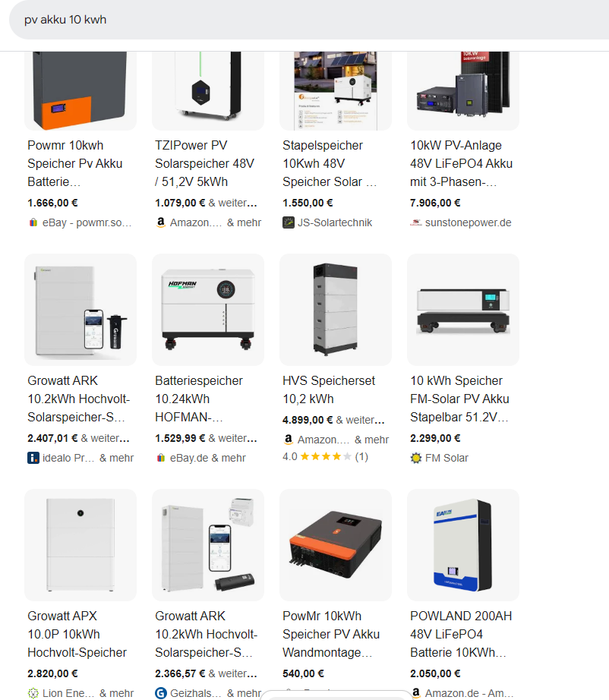
Task: Click the FM Solar sun icon
Action: coord(415,458)
